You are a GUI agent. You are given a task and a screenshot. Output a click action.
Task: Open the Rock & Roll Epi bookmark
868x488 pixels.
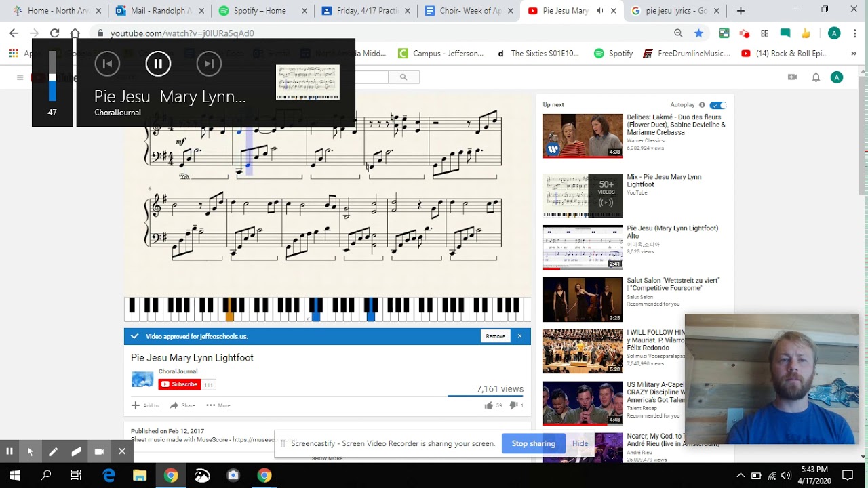pyautogui.click(x=785, y=54)
